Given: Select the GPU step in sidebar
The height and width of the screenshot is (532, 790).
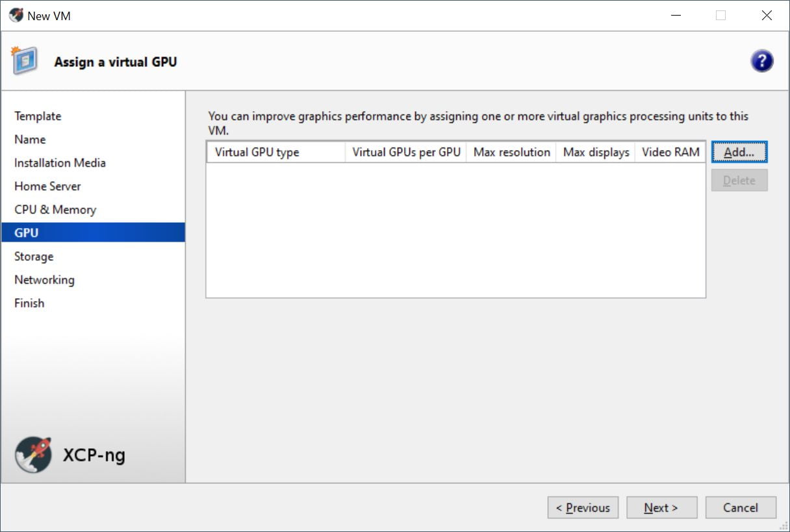Looking at the screenshot, I should point(27,233).
